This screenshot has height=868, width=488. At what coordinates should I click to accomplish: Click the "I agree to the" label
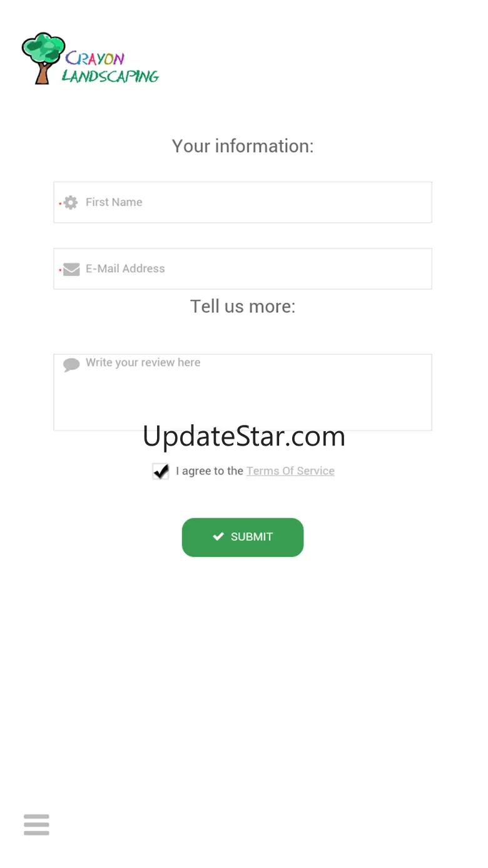click(210, 471)
